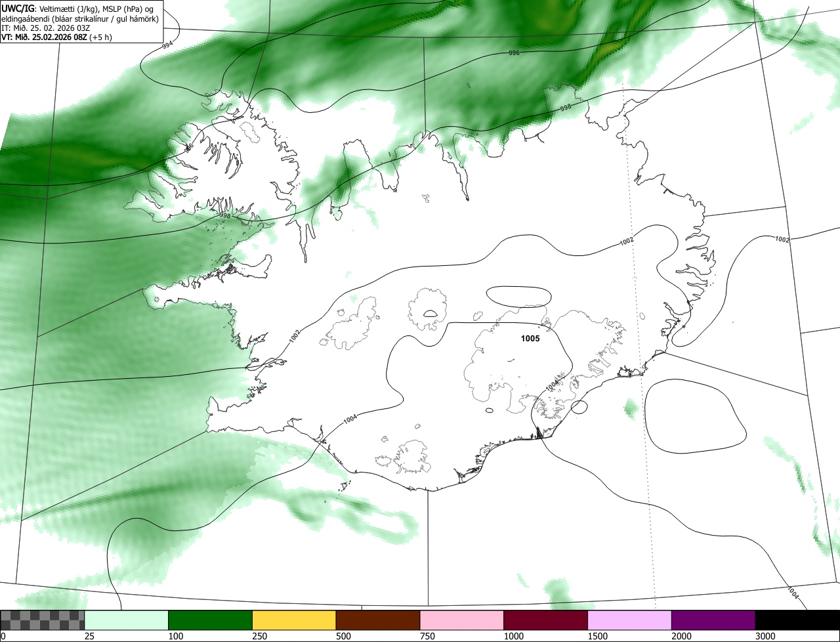
Task: Click the bold 1005 pressure maximum label
Action: (530, 339)
